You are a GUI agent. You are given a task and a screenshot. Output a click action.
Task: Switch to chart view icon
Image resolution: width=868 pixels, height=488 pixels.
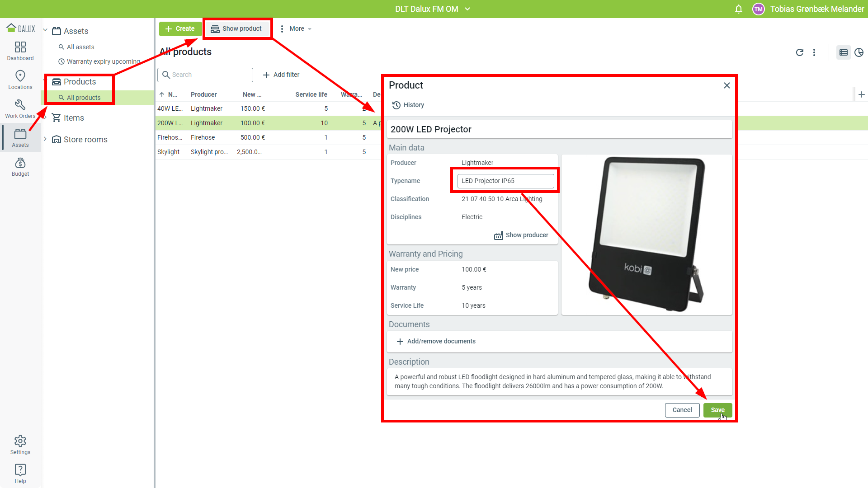point(859,52)
